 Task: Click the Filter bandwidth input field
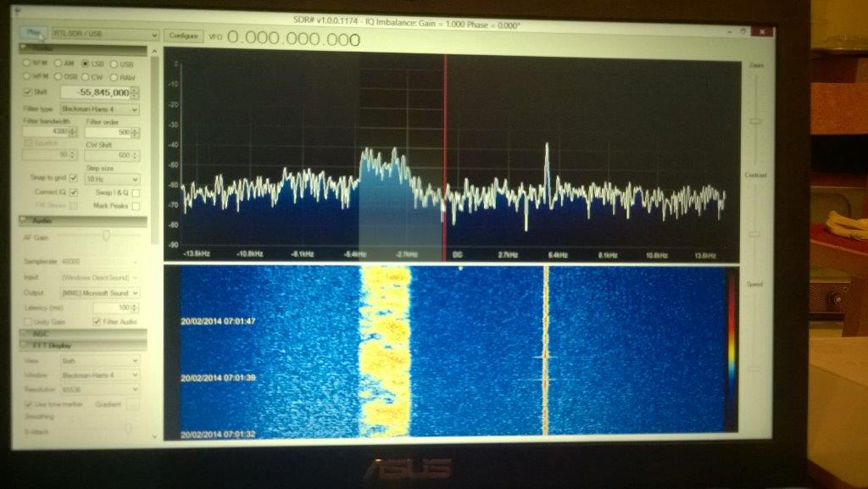point(46,131)
